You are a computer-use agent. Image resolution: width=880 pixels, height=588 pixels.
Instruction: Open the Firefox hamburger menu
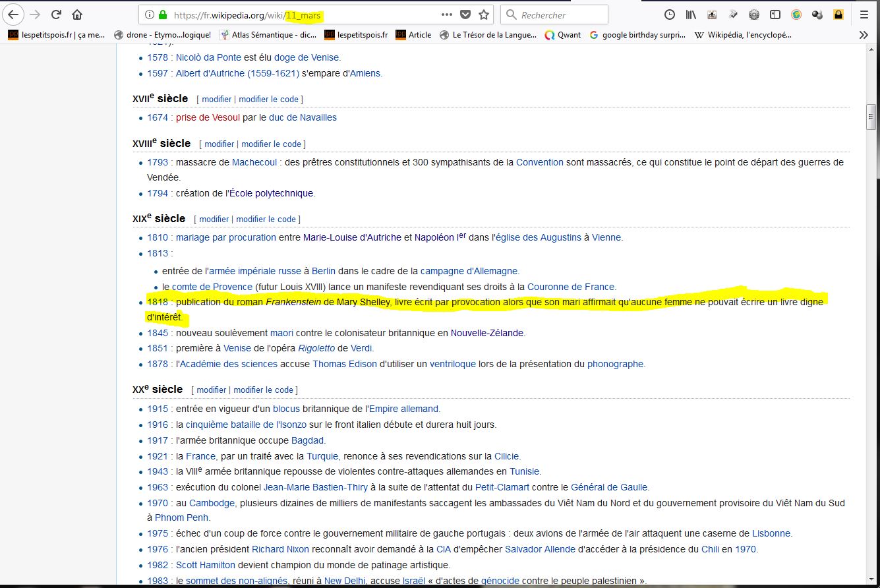click(864, 15)
